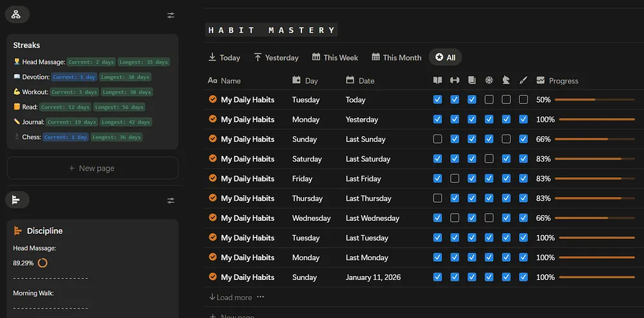Check the dumbbell checkbox in Last Friday row
The image size is (644, 318).
click(x=455, y=178)
